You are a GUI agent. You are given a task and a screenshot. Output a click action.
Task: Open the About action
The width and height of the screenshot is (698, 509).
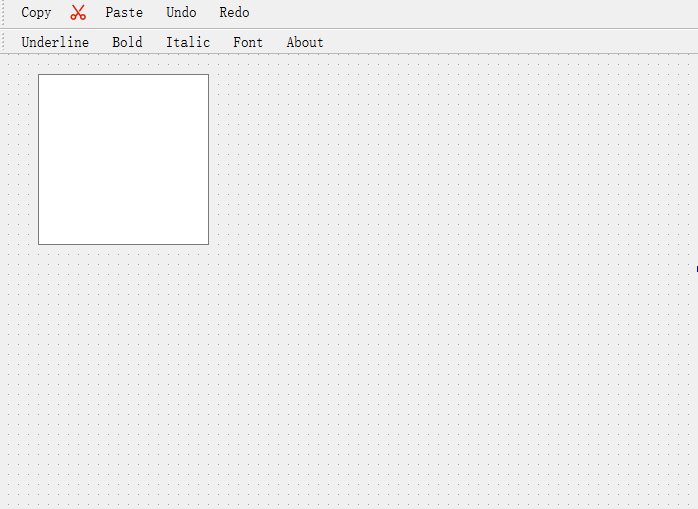tap(305, 42)
